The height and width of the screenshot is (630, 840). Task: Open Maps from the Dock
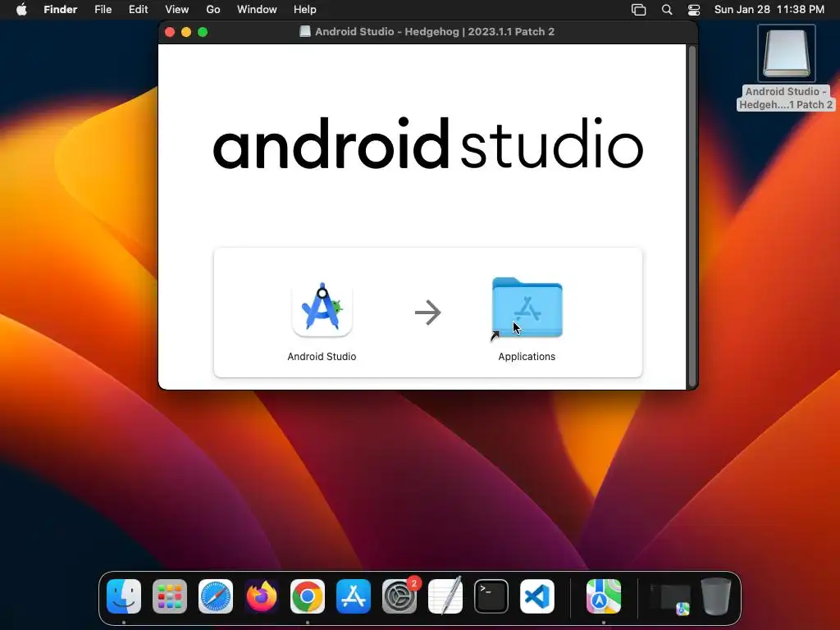(x=604, y=596)
